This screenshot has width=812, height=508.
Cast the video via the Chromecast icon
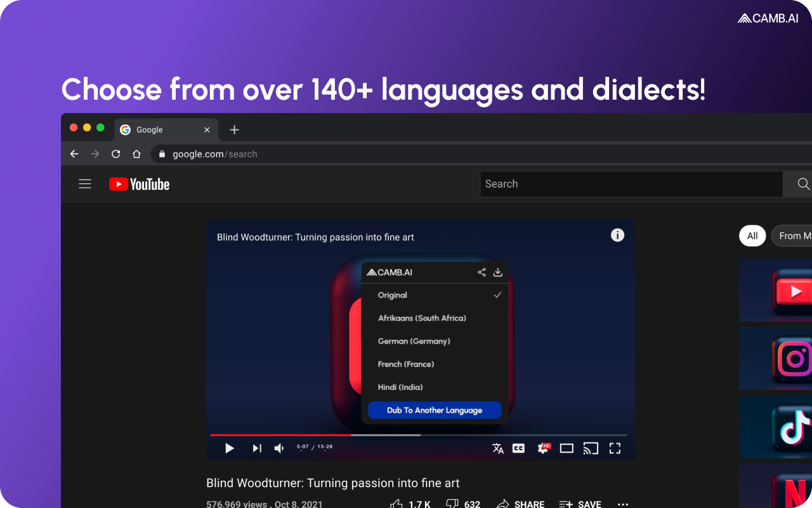[x=591, y=448]
